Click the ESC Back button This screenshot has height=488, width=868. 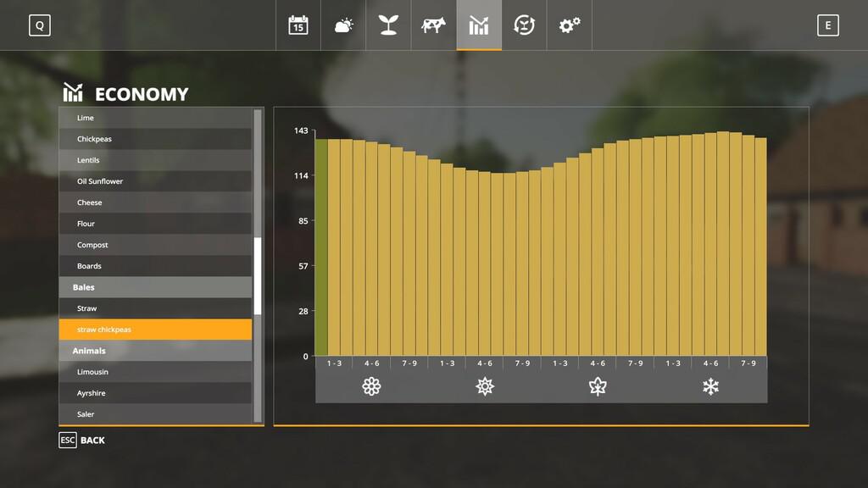tap(82, 441)
